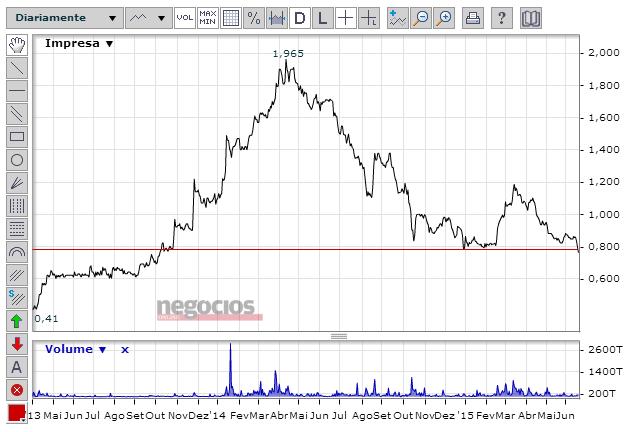The image size is (640, 432).
Task: Select the fan lines tool
Action: pos(17,183)
